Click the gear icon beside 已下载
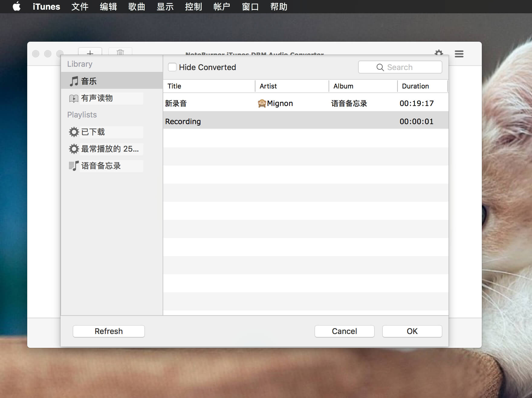 click(74, 132)
